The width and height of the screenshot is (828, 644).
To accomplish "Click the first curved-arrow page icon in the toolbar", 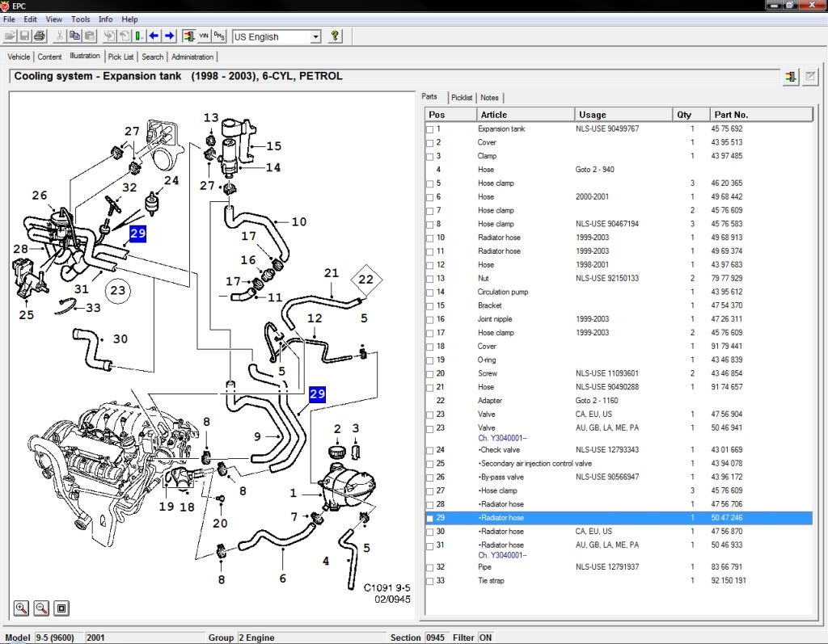I will point(109,36).
